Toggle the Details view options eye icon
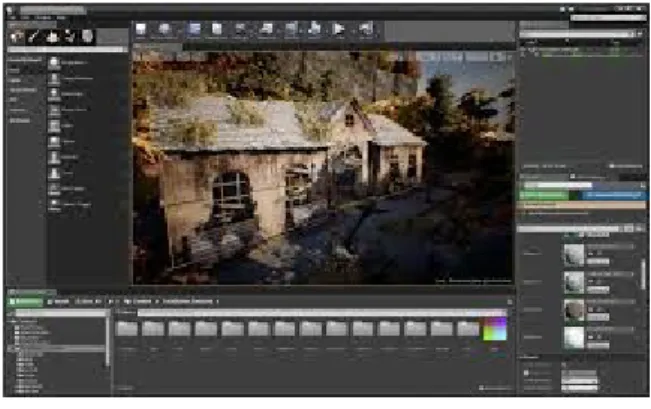 640,229
